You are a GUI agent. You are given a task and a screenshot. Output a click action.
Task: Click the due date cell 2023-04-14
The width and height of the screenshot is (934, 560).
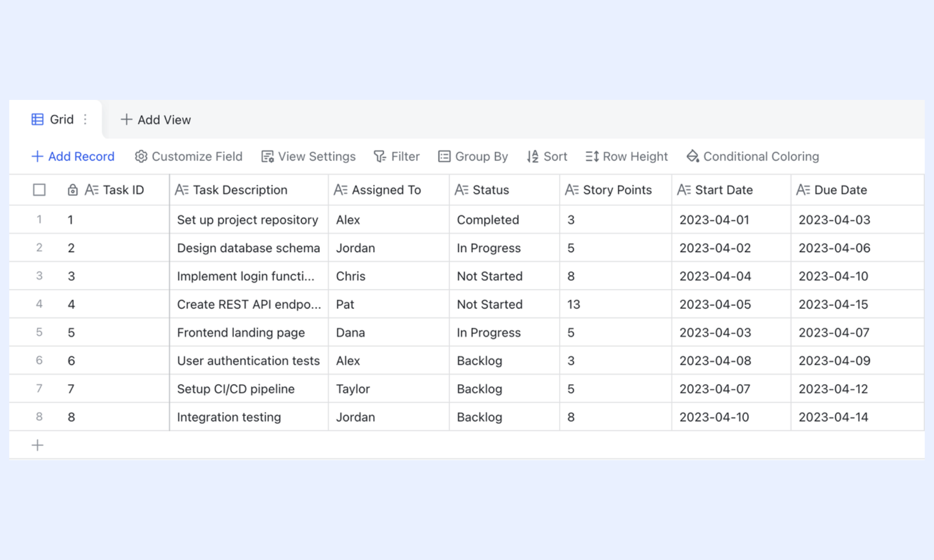(857, 417)
